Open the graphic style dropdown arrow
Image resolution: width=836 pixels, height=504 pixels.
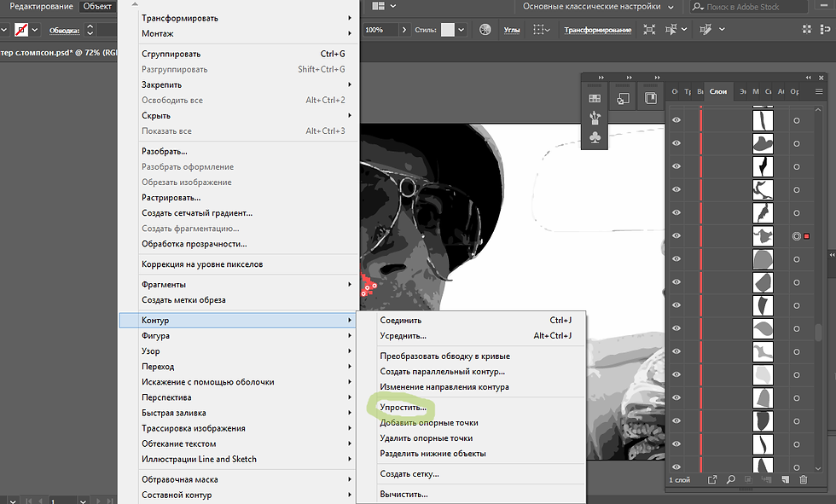462,30
